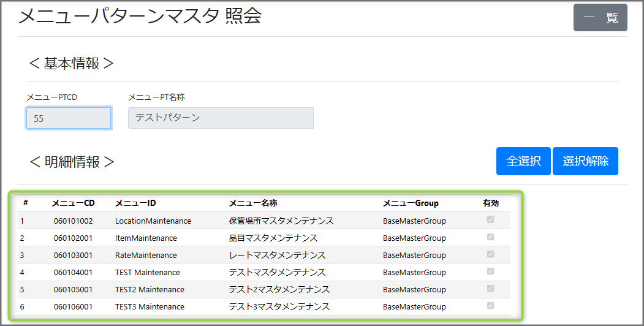
Task: Click the メニューID column header
Action: (x=135, y=203)
